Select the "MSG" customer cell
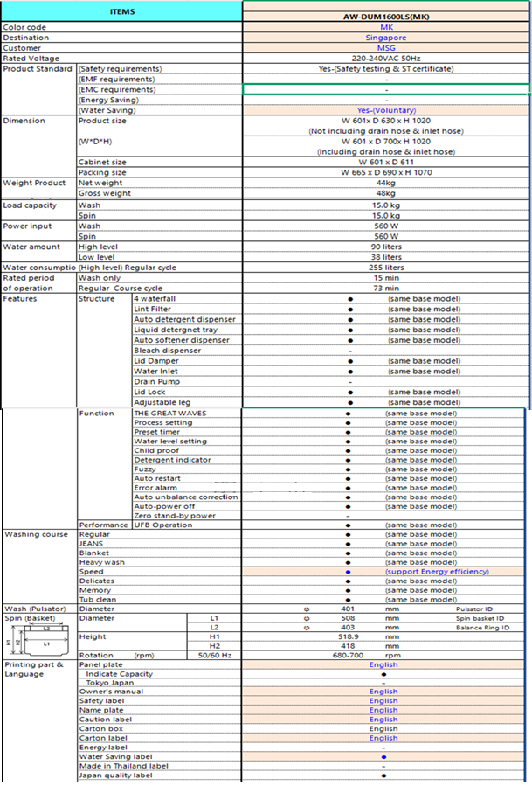The height and width of the screenshot is (786, 532). (x=386, y=48)
